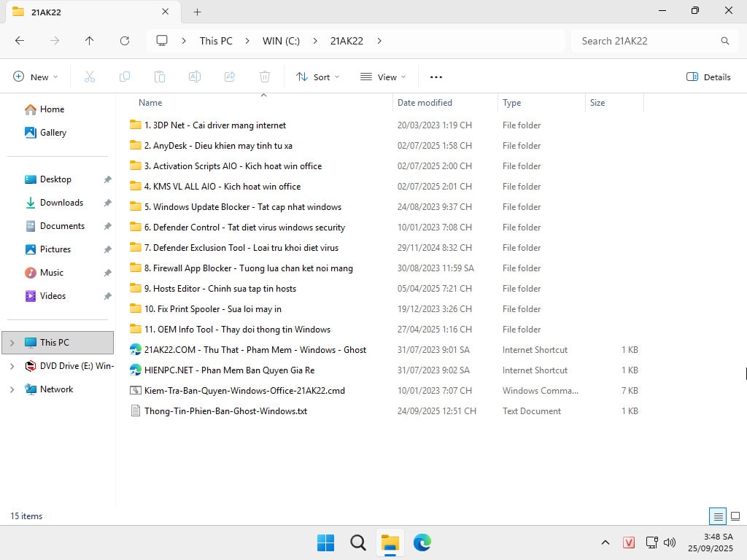The width and height of the screenshot is (747, 560).
Task: Toggle the Details pane
Action: [x=708, y=77]
